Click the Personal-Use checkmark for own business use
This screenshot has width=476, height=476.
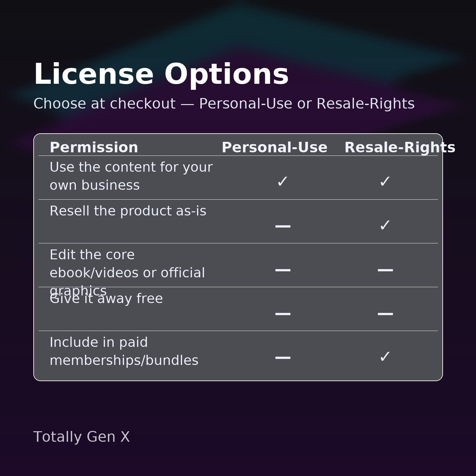point(282,182)
